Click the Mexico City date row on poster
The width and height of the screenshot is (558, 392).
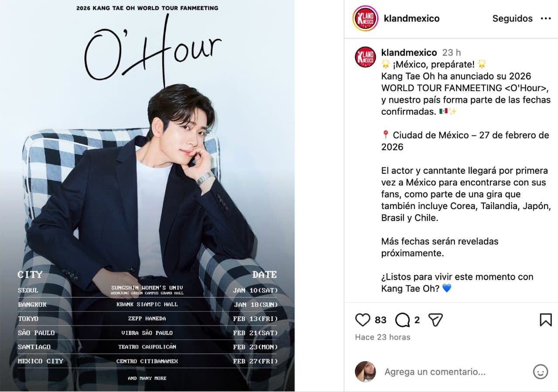tap(147, 361)
